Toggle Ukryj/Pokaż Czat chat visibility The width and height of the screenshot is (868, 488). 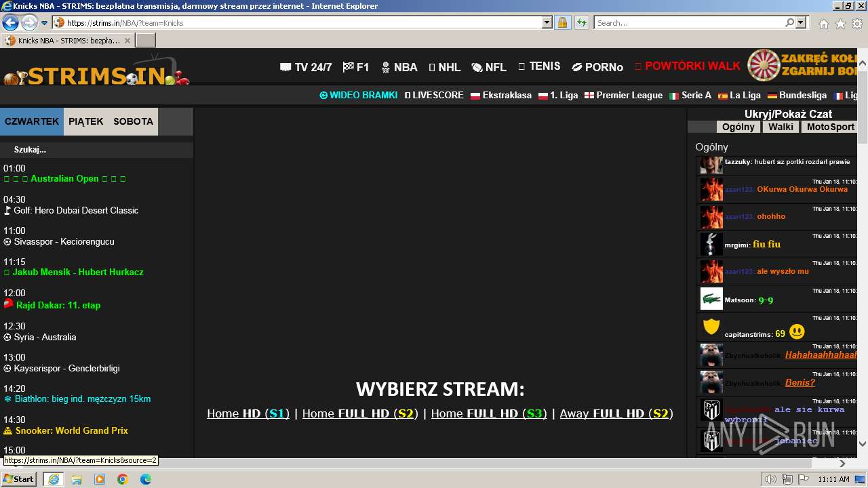788,114
